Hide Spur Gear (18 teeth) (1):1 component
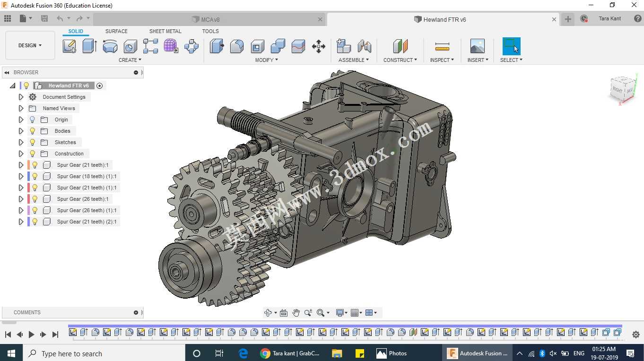The height and width of the screenshot is (361, 644). pos(35,176)
